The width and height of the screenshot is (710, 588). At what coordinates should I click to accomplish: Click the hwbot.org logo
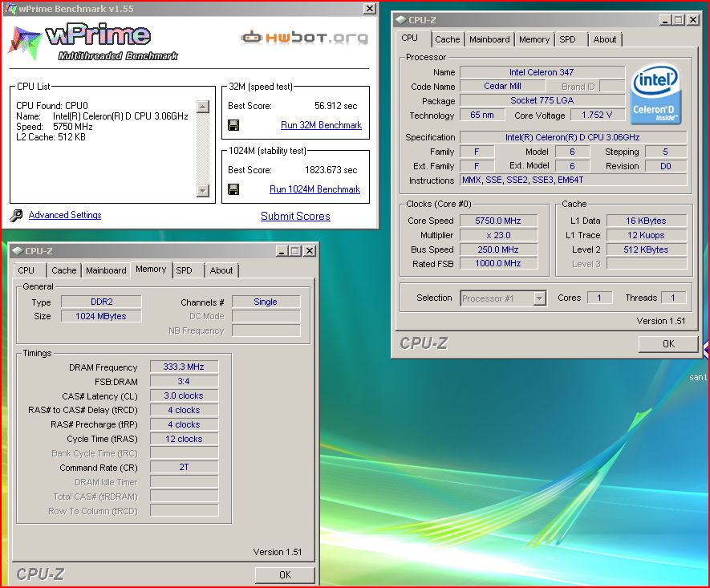[304, 38]
